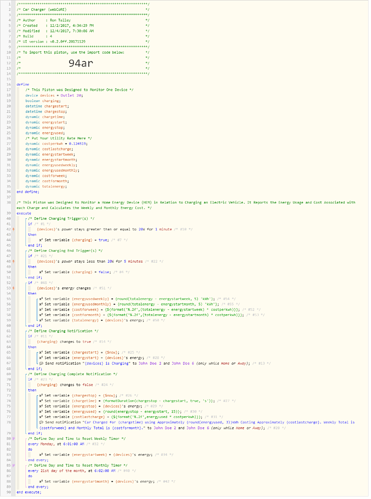Click the set-variable icon for 'energyused'
The width and height of the screenshot is (371, 499).
tap(41, 411)
